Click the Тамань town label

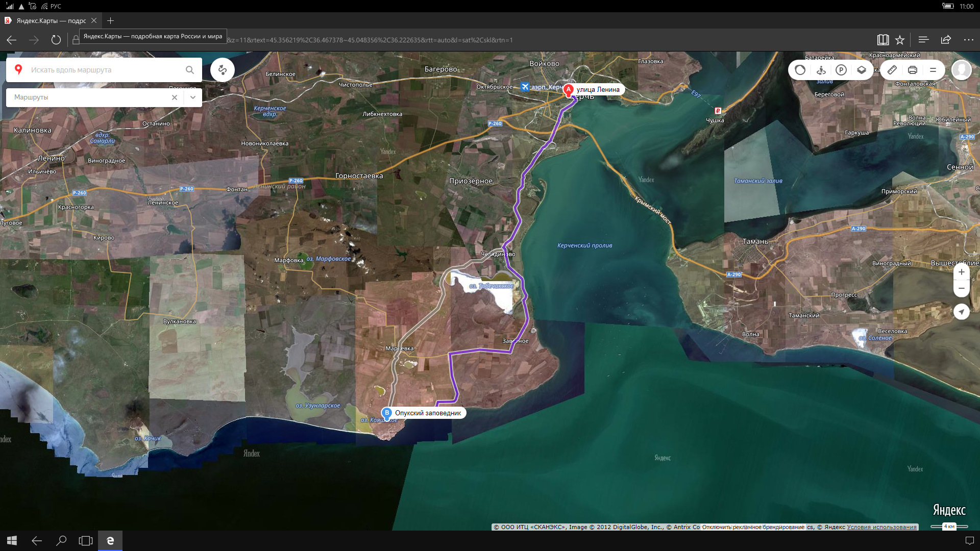755,241
